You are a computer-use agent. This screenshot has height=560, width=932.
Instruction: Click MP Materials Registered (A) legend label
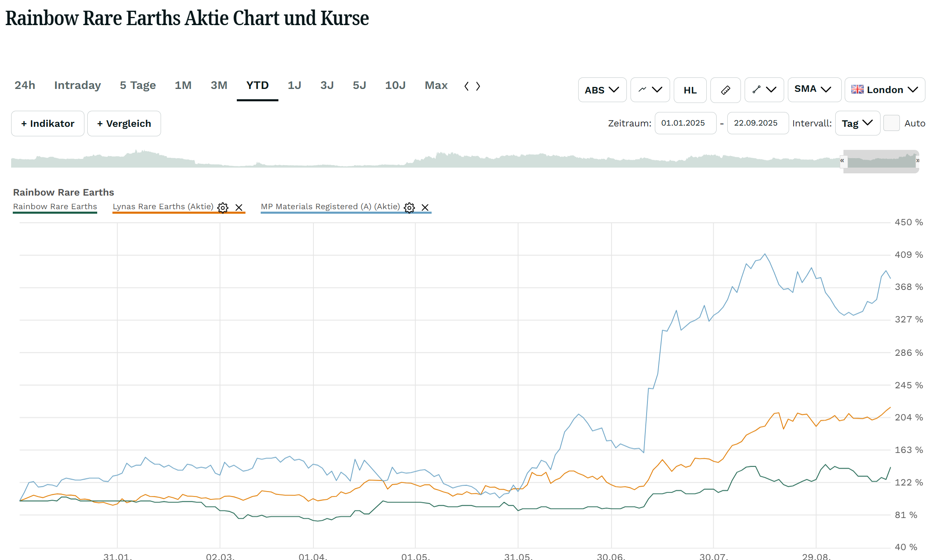click(x=330, y=207)
